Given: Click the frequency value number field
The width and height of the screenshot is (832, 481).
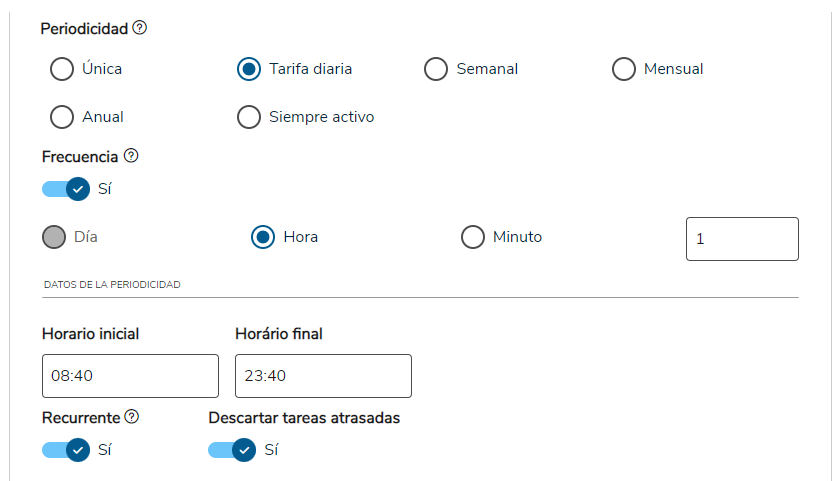Looking at the screenshot, I should (742, 239).
